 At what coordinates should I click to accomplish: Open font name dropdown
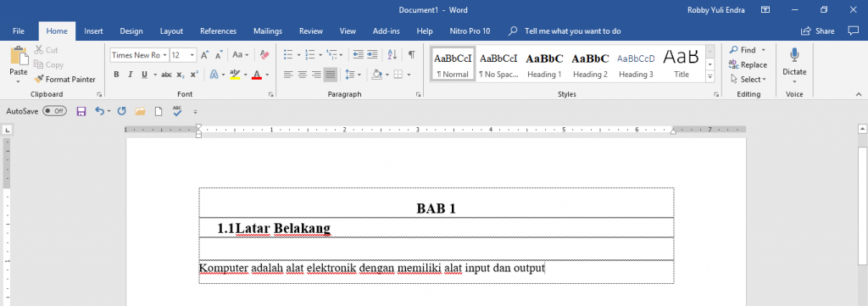(164, 55)
